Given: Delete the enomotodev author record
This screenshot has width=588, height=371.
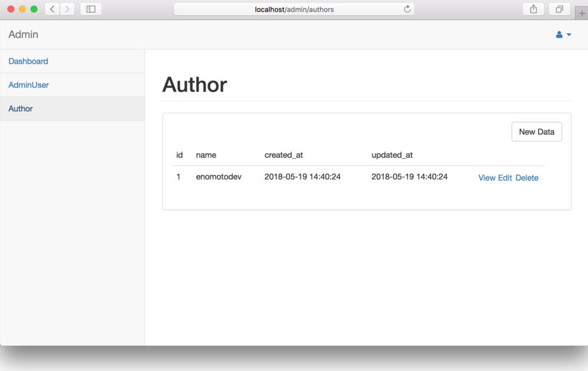Looking at the screenshot, I should click(x=527, y=178).
